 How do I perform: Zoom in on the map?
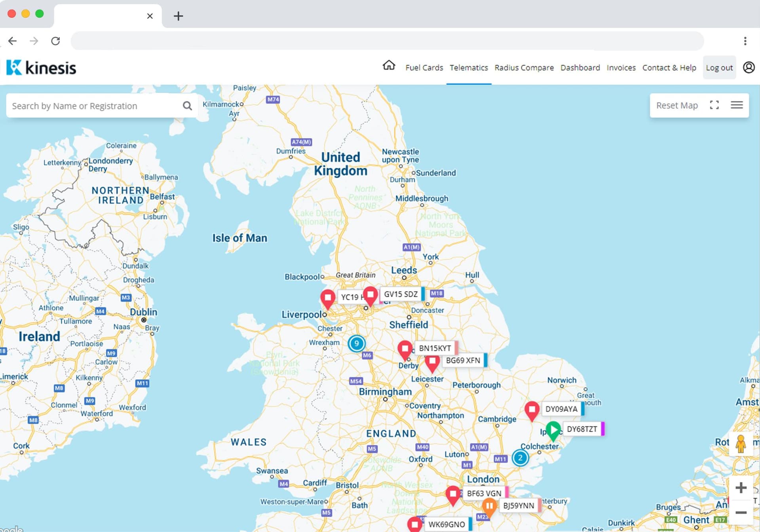point(741,488)
